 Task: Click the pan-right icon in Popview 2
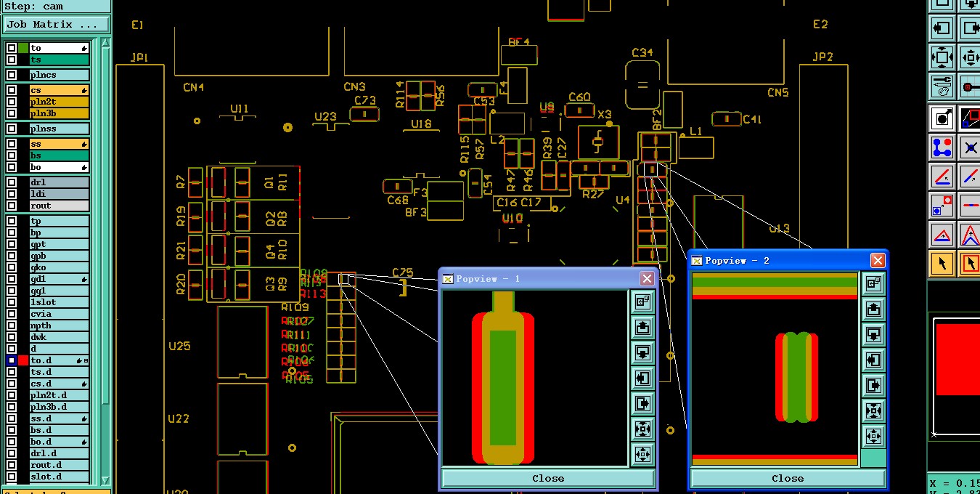(x=873, y=385)
